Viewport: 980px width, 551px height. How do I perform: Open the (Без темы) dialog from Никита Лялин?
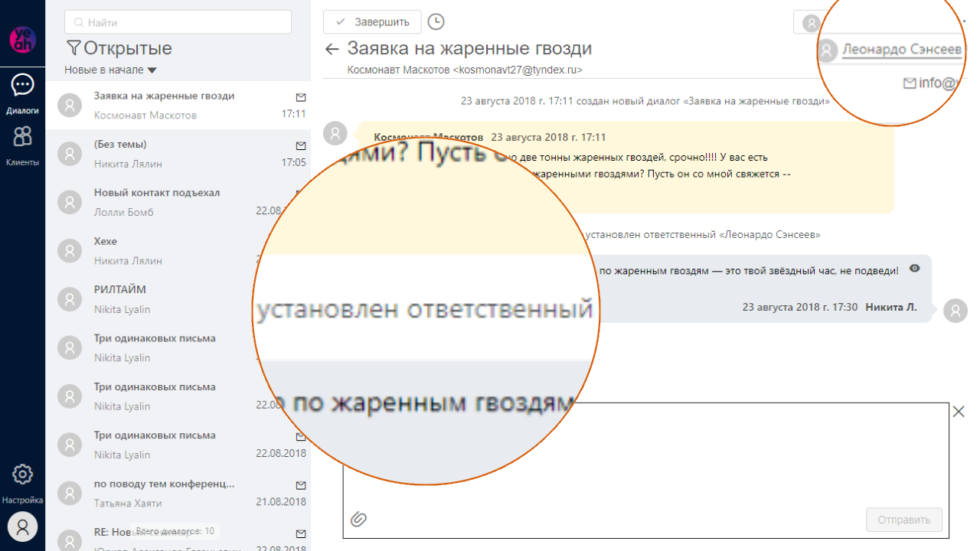(x=178, y=154)
